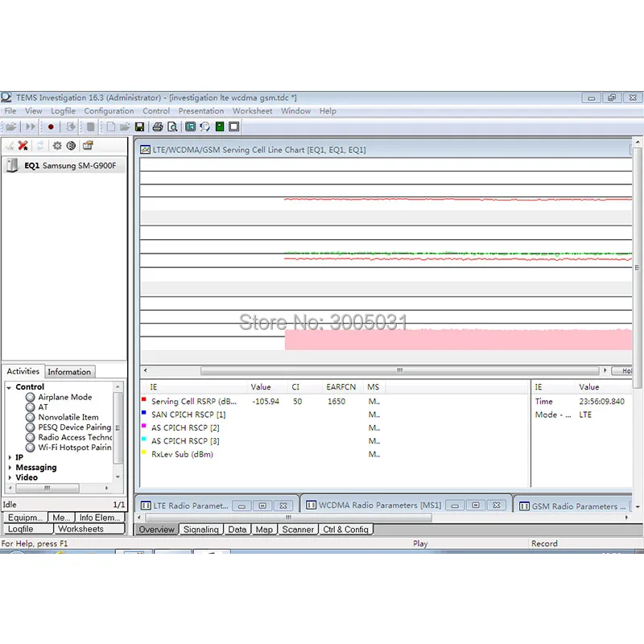Image resolution: width=644 pixels, height=644 pixels.
Task: Select the Nonvolatile Item activity
Action: pyautogui.click(x=68, y=417)
